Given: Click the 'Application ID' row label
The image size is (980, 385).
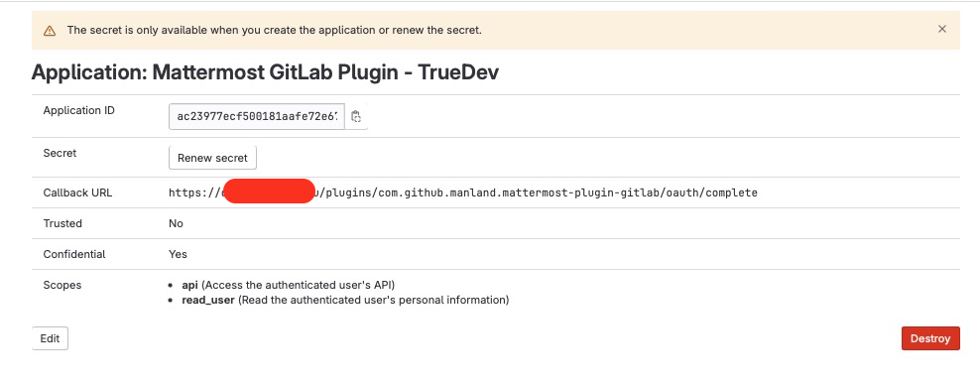Looking at the screenshot, I should [x=78, y=110].
